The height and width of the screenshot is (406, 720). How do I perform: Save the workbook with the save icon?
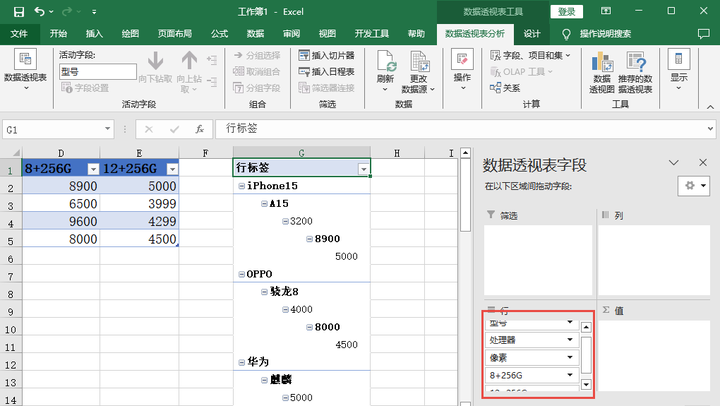click(18, 11)
